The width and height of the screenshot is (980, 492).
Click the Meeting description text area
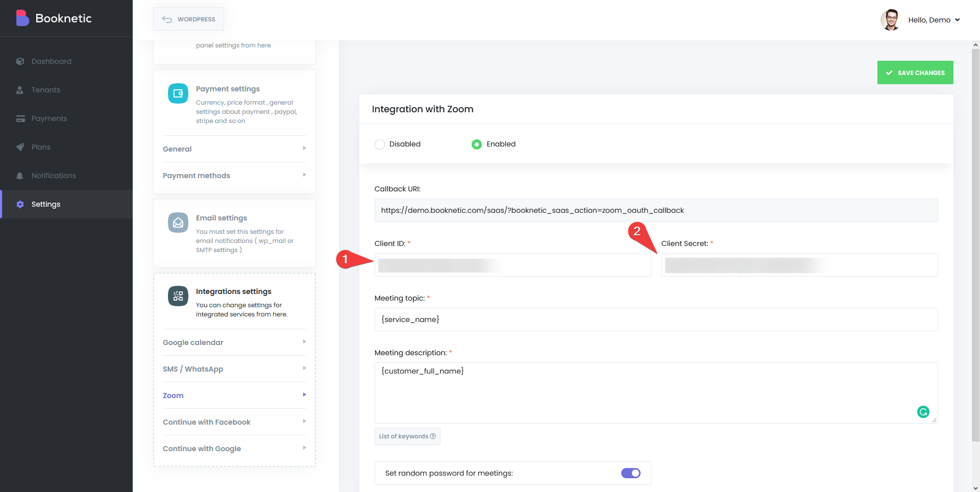point(656,393)
